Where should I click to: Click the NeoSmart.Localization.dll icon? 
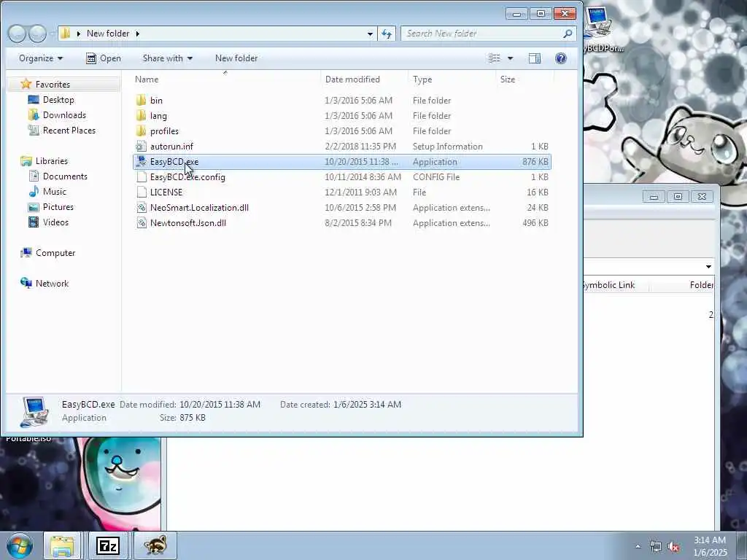[141, 208]
